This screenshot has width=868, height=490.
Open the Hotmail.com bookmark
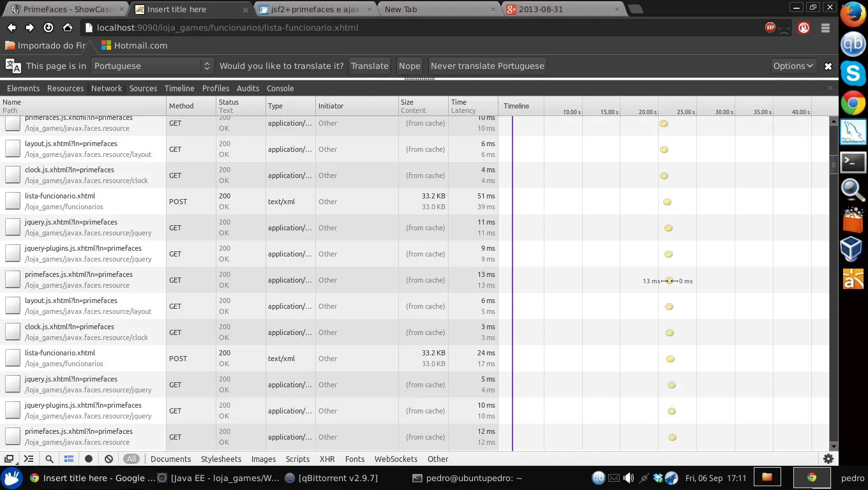click(134, 45)
